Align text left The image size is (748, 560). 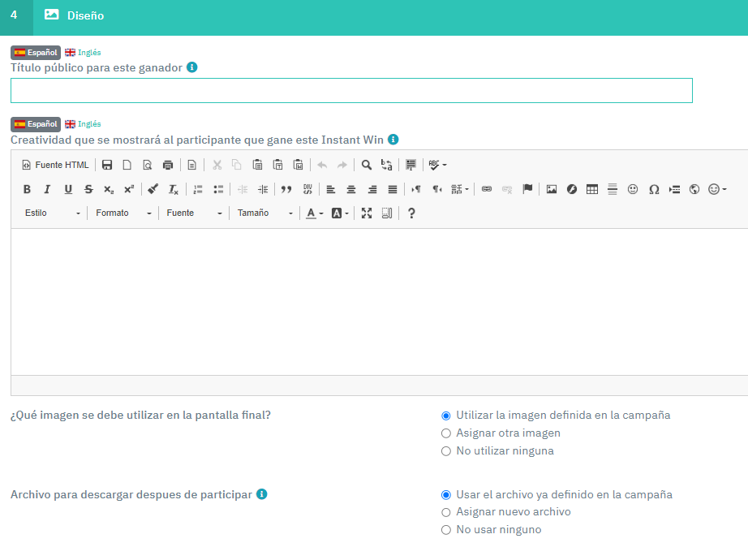coord(330,190)
